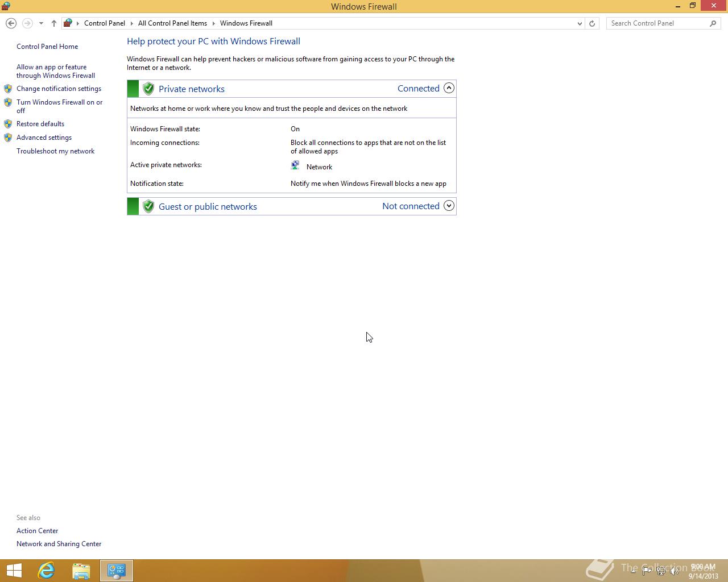This screenshot has width=728, height=582.
Task: Click the Private networks green shield icon
Action: [x=148, y=89]
